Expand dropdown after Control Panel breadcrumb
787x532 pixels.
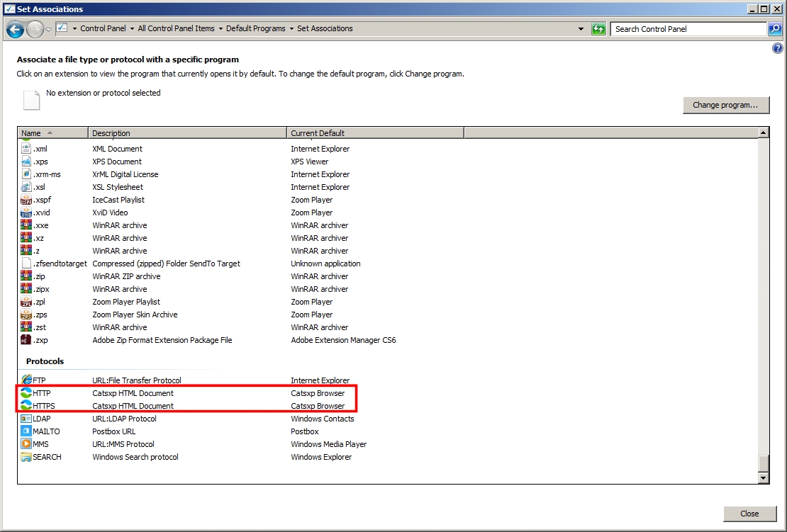pos(132,29)
